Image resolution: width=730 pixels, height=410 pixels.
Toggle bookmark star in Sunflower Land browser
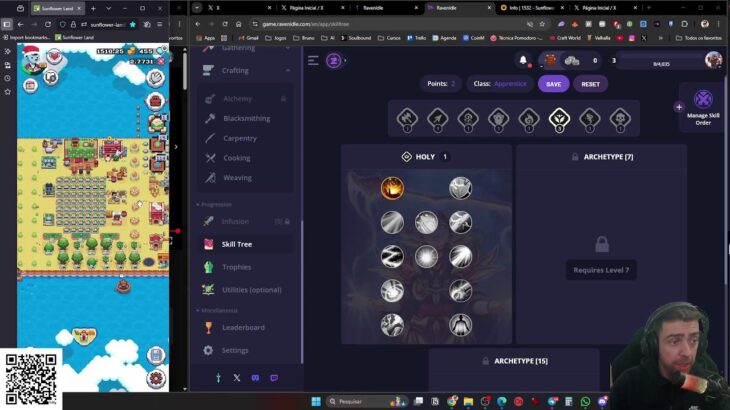133,24
